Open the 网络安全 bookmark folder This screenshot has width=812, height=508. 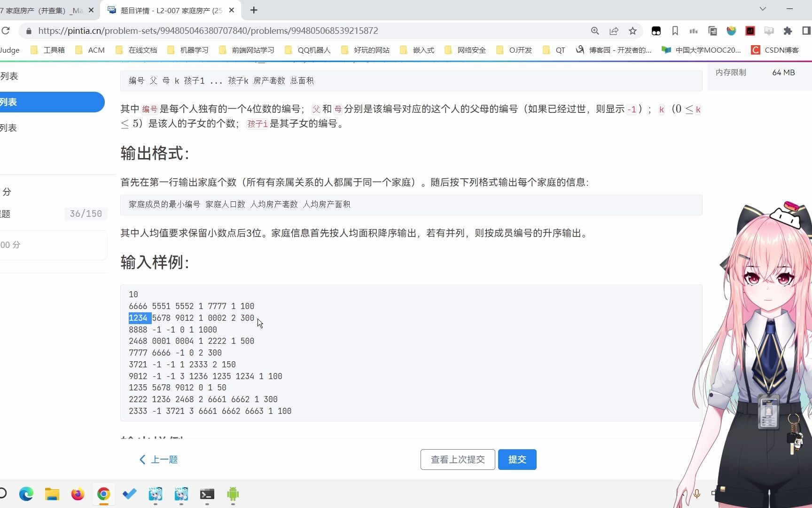click(466, 50)
